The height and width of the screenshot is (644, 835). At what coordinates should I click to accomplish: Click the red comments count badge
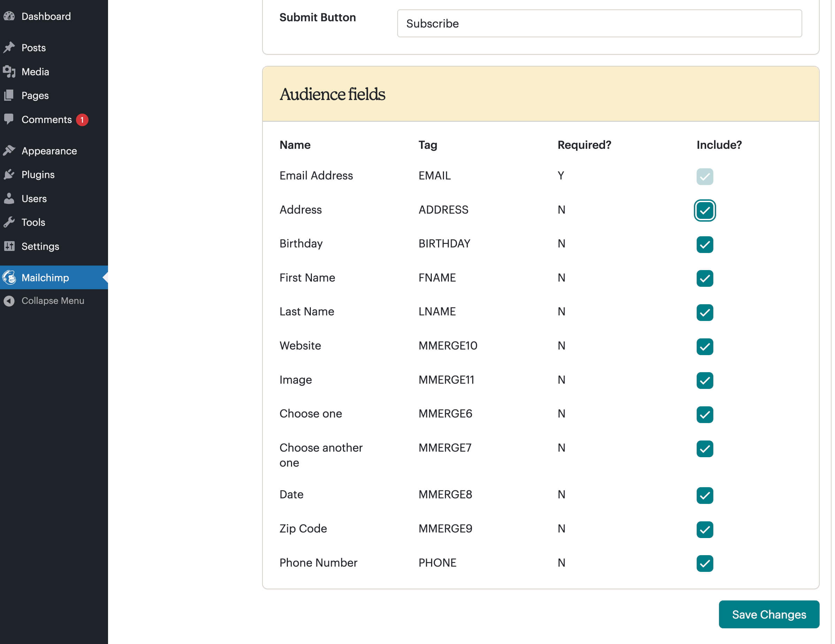click(x=82, y=120)
